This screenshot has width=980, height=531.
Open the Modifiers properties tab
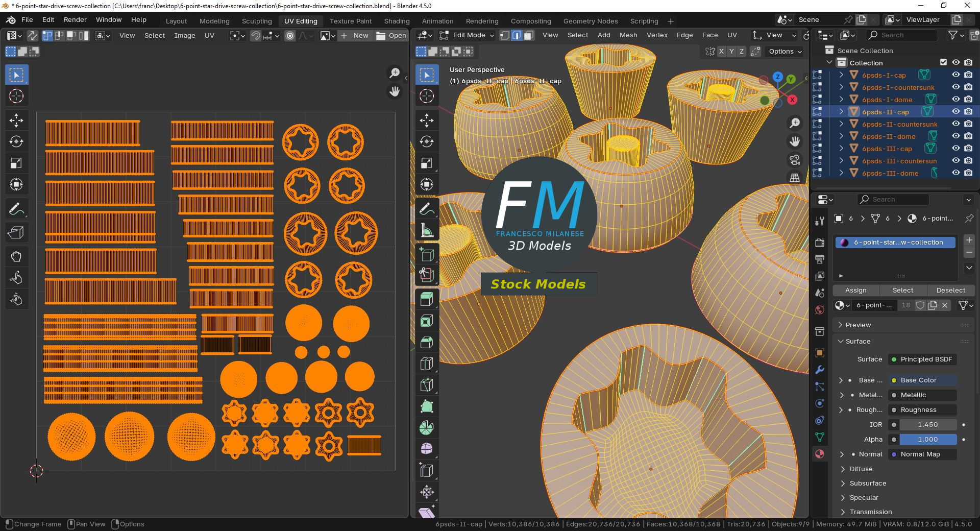pos(820,370)
